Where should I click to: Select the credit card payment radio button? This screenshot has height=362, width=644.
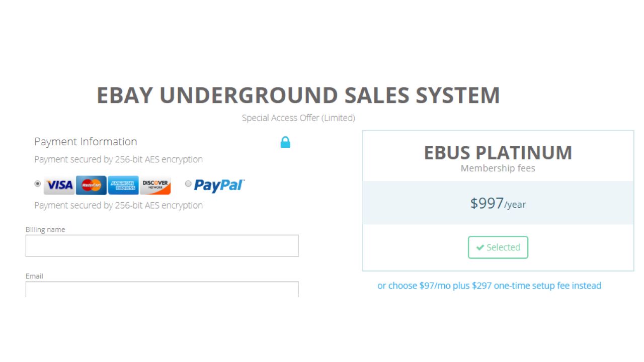(x=38, y=184)
